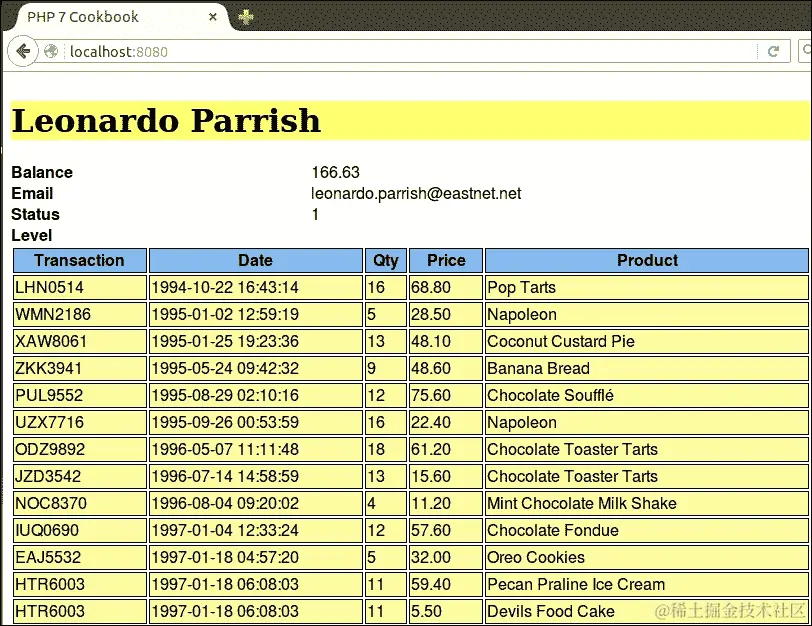This screenshot has width=812, height=626.
Task: Click the Leonardo Parrish heading
Action: tap(166, 121)
